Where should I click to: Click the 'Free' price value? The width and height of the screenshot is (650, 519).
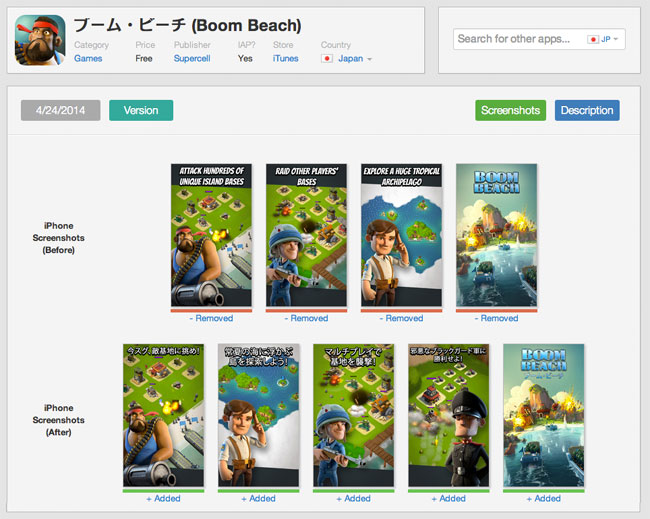tap(144, 58)
